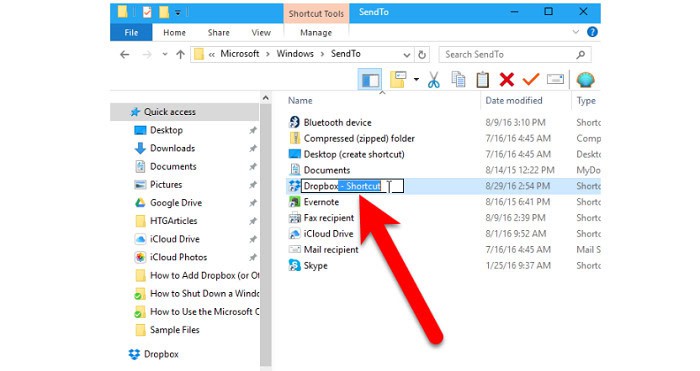
Task: Click the Copy icon in toolbar
Action: pos(458,79)
